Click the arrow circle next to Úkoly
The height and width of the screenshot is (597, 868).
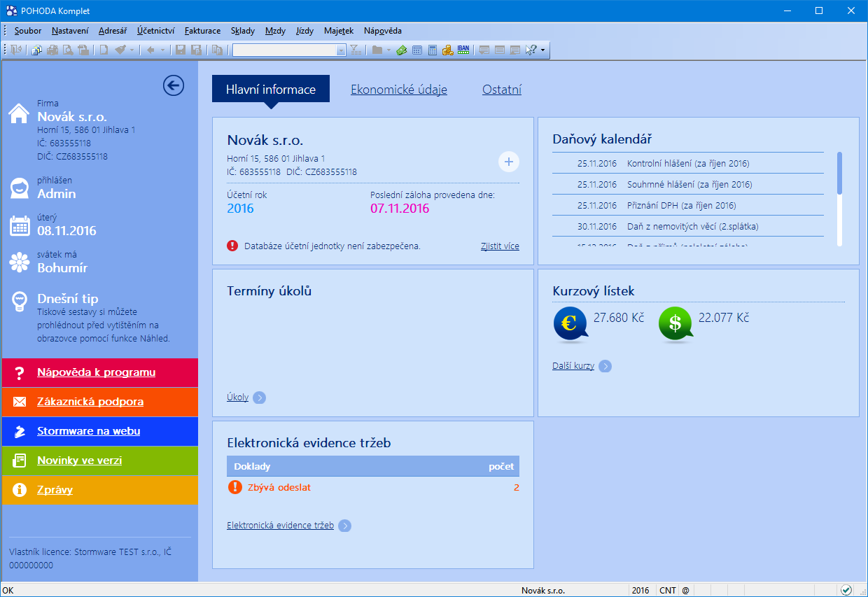[x=259, y=398]
